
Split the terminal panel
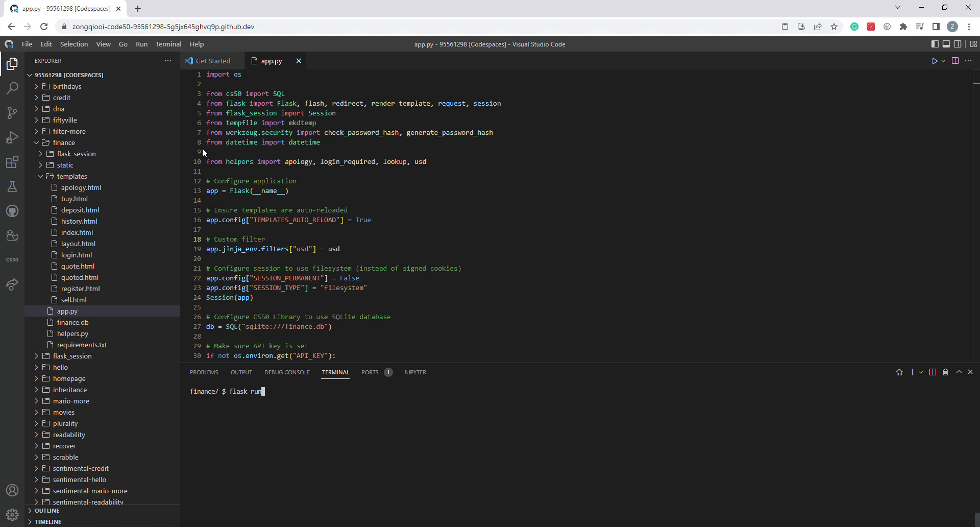(x=933, y=372)
